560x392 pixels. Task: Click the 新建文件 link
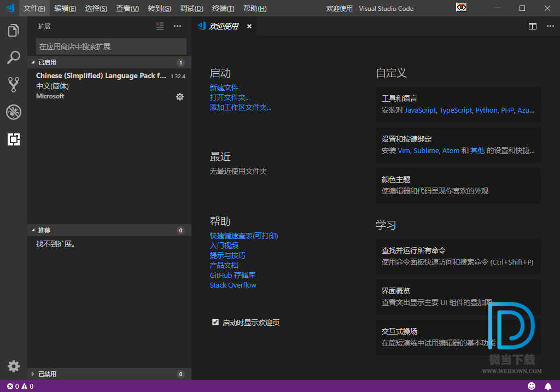224,87
